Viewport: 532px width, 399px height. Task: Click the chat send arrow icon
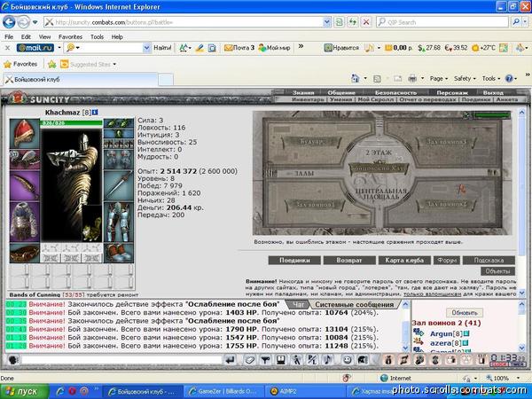(x=230, y=360)
